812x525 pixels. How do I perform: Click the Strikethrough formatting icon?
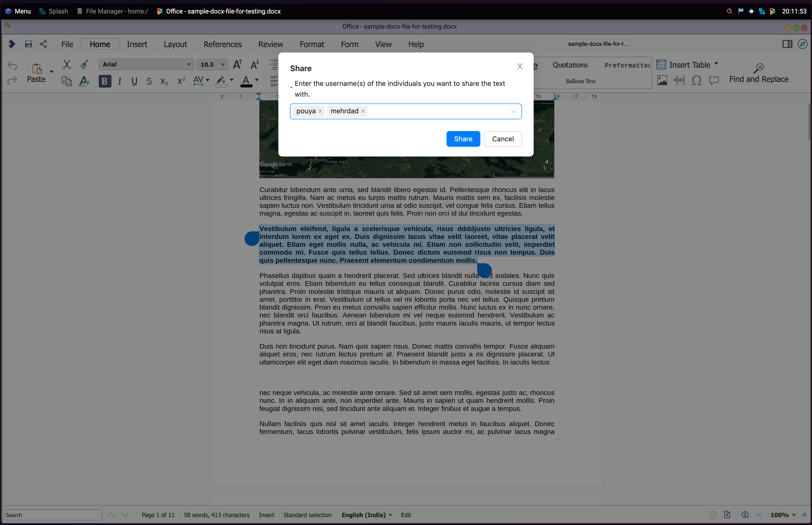pyautogui.click(x=149, y=81)
